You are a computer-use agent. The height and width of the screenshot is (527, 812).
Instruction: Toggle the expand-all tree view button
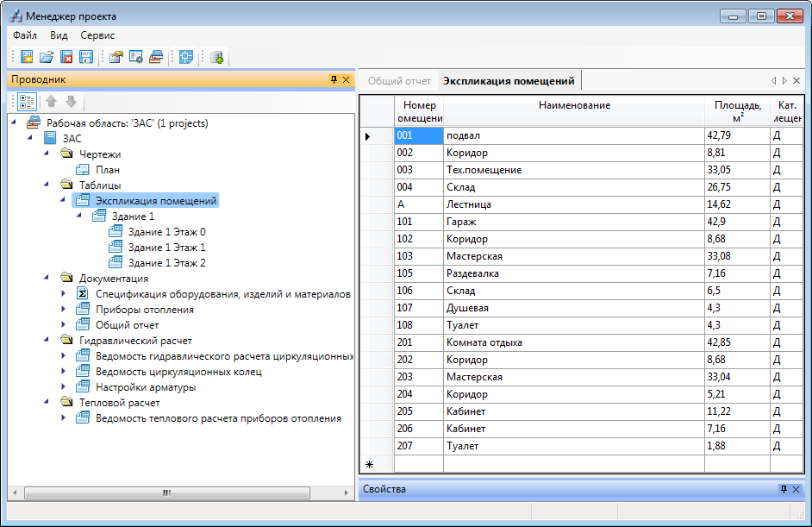27,102
